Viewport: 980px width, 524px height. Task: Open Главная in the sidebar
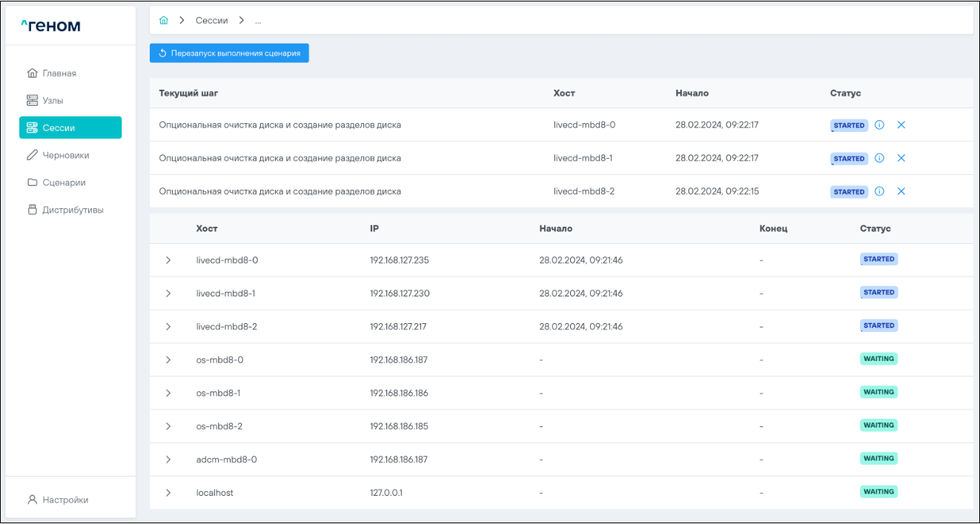pos(59,73)
